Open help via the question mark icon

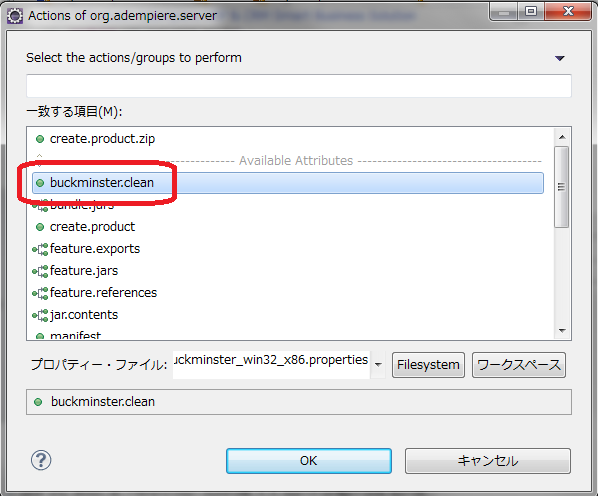(41, 461)
